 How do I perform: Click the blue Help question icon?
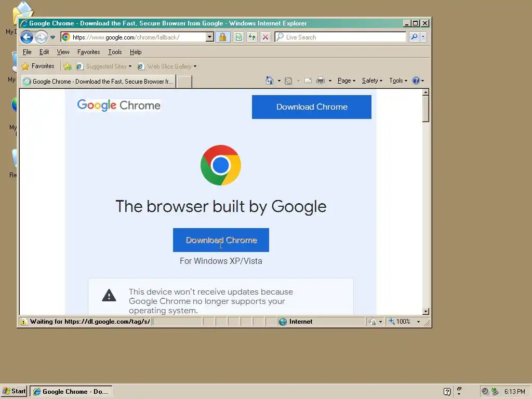416,81
